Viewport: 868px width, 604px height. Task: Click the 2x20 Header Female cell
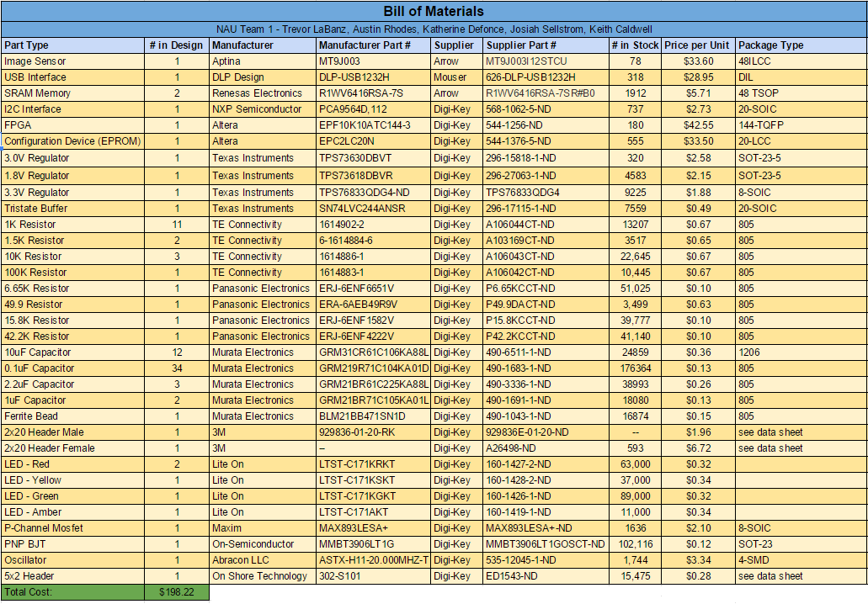coord(72,449)
